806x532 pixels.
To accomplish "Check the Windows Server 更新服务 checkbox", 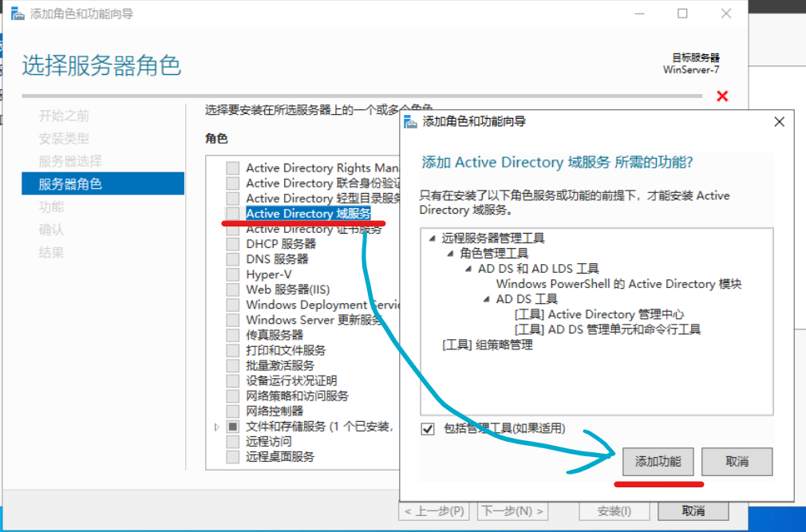I will coord(233,320).
